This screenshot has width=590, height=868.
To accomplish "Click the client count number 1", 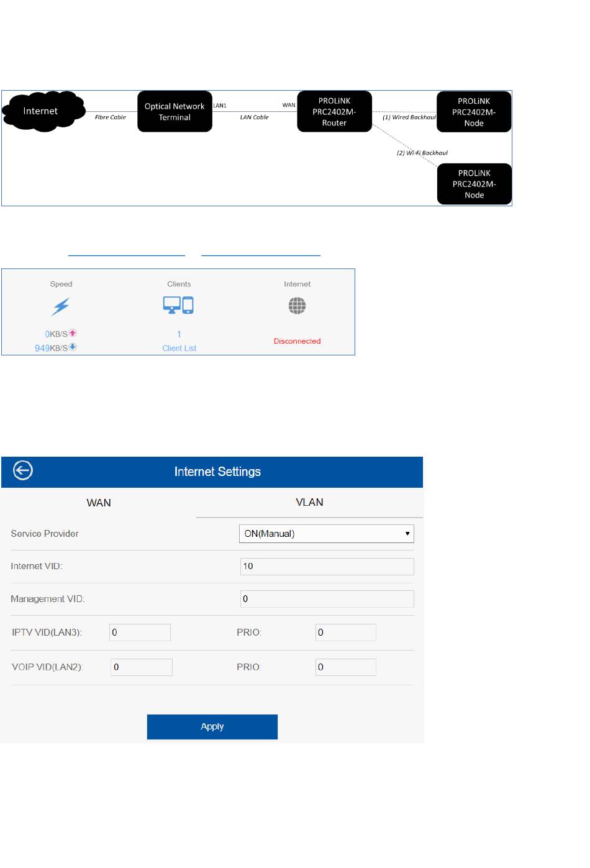I will click(179, 334).
